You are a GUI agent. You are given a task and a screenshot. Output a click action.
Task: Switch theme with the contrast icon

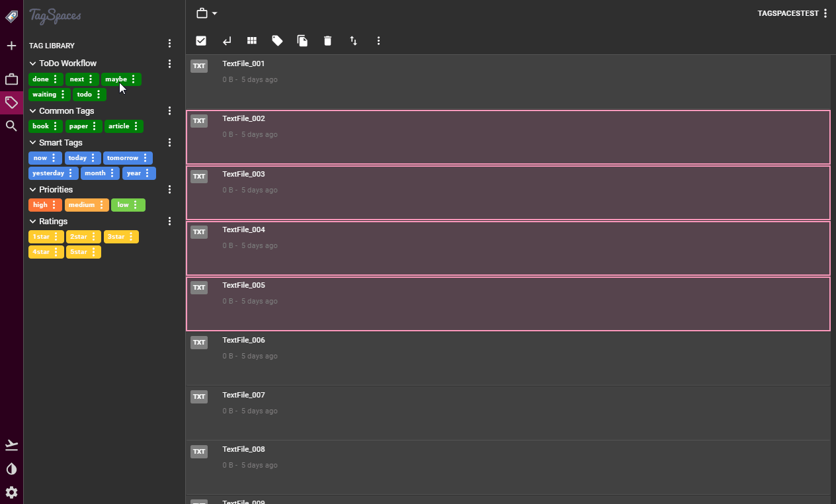pyautogui.click(x=11, y=469)
